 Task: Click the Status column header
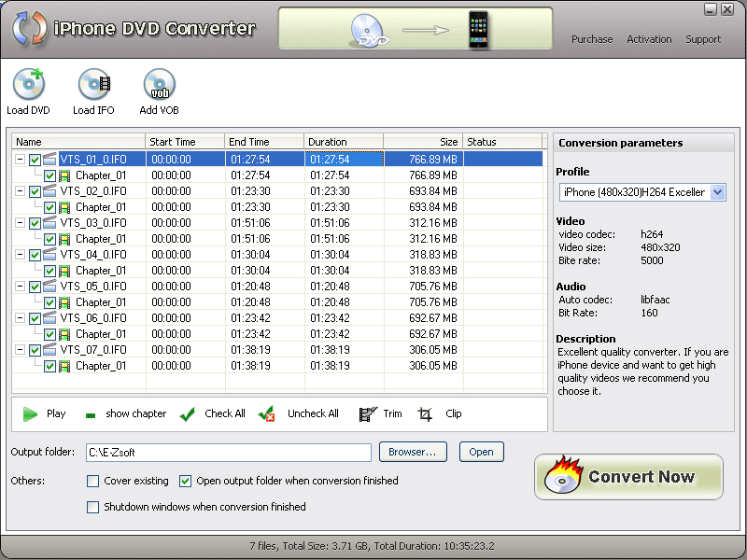tap(502, 142)
